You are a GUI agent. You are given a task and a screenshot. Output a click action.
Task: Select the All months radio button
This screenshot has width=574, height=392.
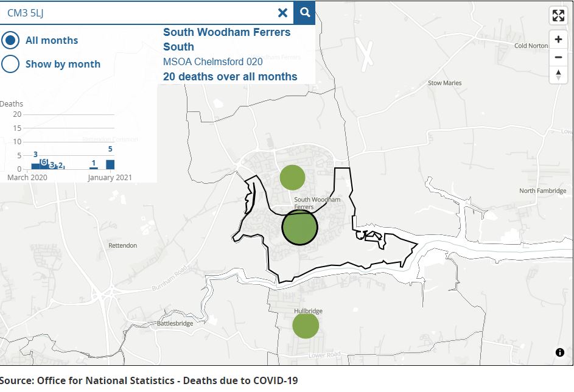pos(10,40)
